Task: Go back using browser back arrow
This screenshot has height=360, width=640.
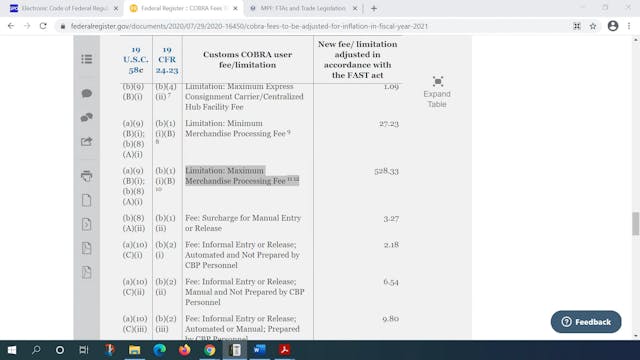Action: (11, 26)
